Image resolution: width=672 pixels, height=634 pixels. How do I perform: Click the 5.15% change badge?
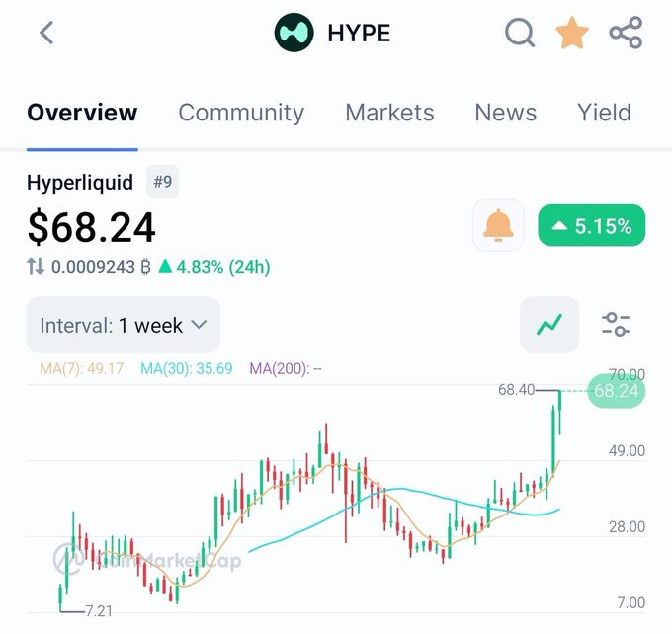(x=592, y=225)
